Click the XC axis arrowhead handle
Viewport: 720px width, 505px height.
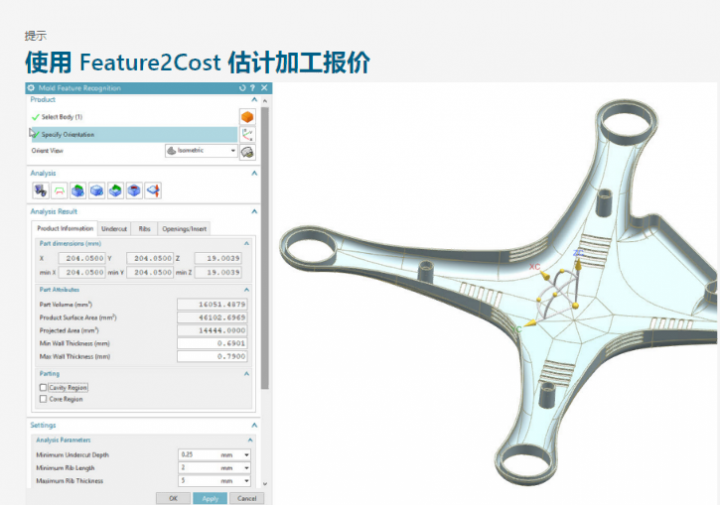coord(544,275)
